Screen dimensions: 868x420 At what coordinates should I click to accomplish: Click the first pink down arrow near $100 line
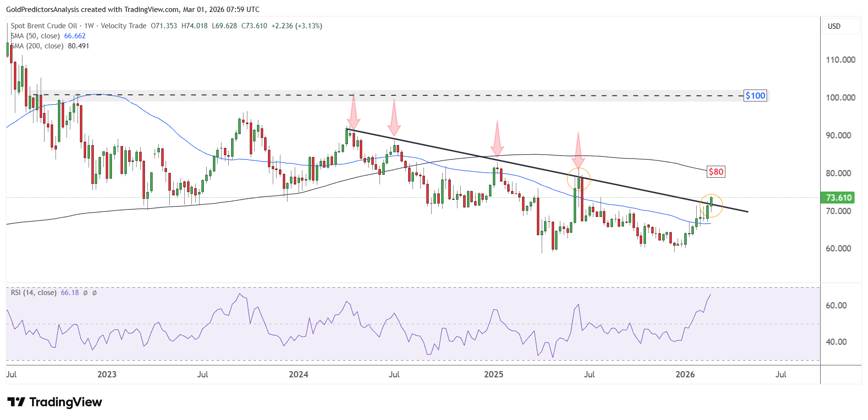(354, 110)
